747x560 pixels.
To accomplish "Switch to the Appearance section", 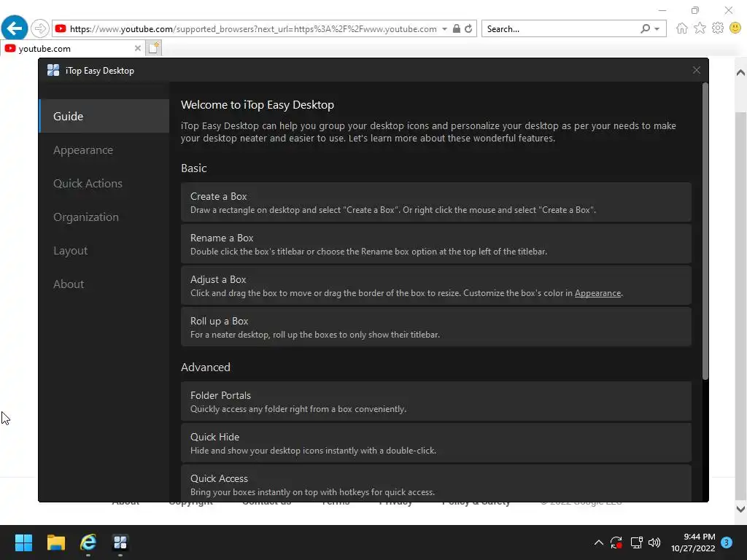I will pyautogui.click(x=104, y=149).
